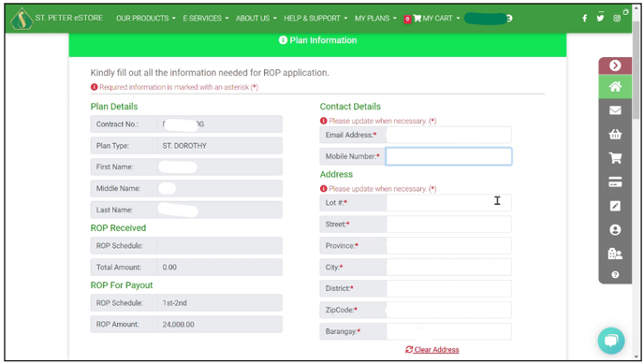Open the sidebar building branches icon

(615, 254)
